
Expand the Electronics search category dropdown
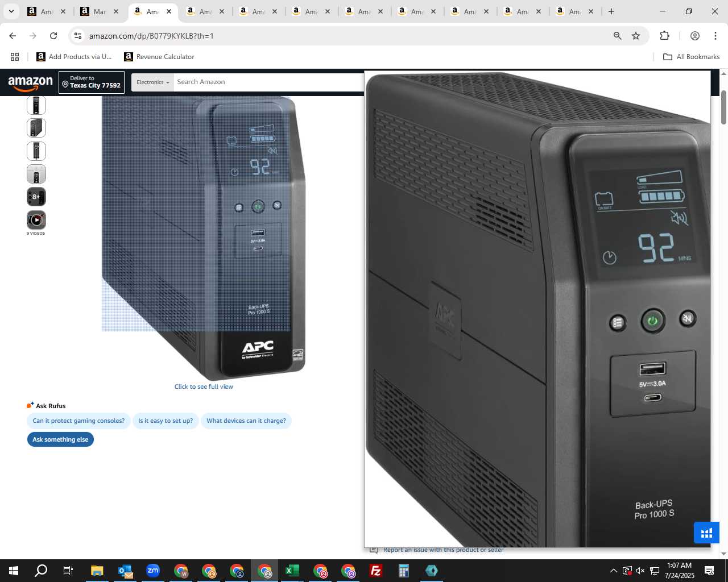152,82
